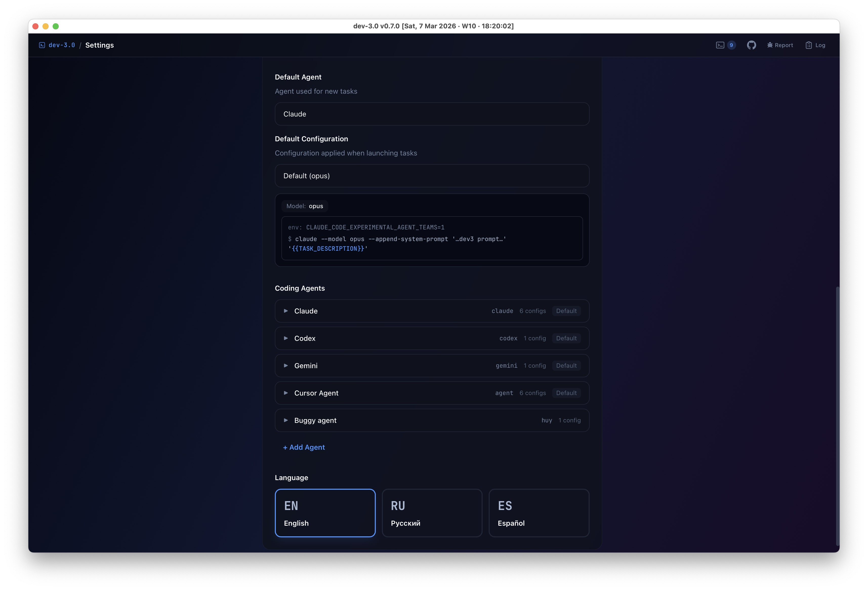Open the terminal icon in the header
868x590 pixels.
click(721, 45)
